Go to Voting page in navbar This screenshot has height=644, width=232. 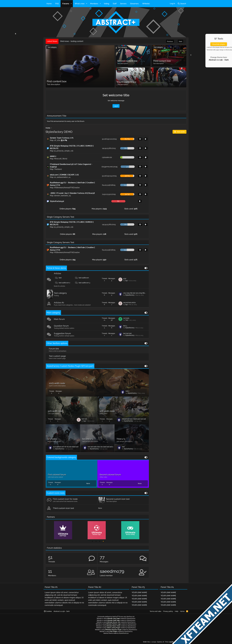coord(106,4)
